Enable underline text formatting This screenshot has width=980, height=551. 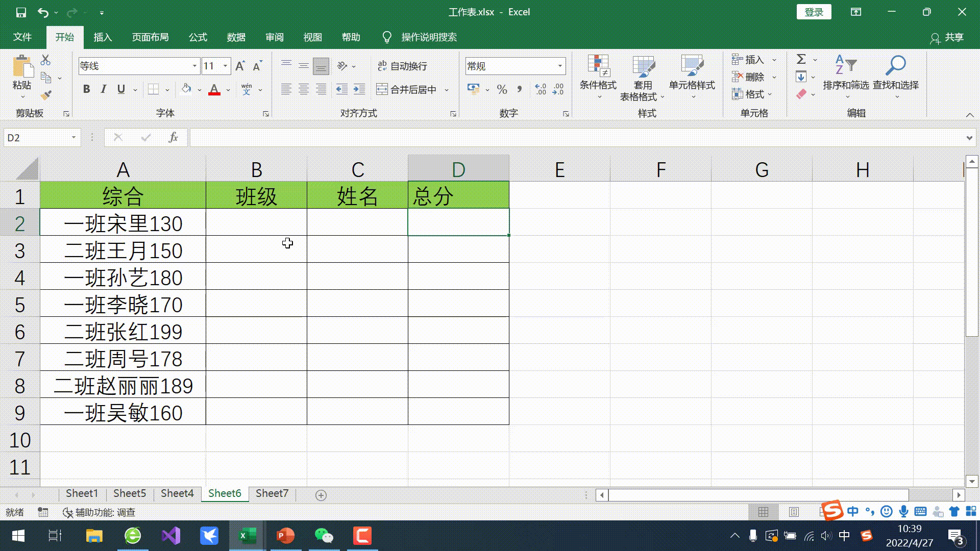click(120, 88)
